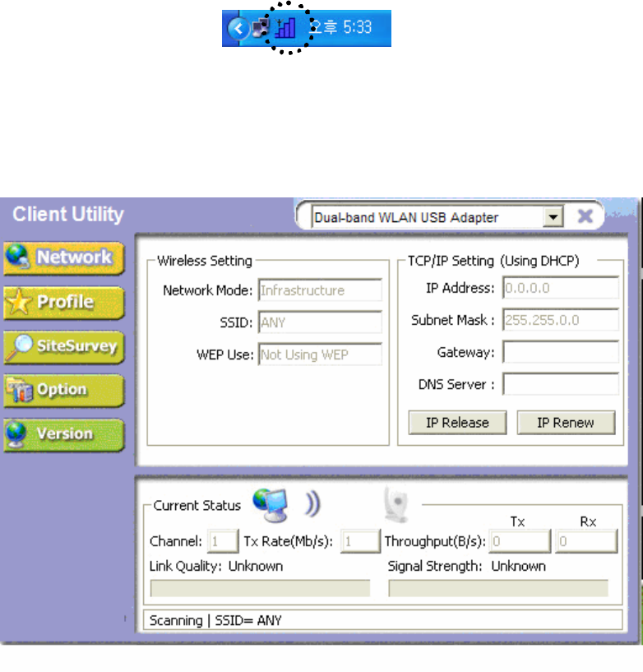The image size is (643, 672).
Task: Click the 'TCP/IP Setting (Using DHCP)' heading
Action: pos(493,261)
